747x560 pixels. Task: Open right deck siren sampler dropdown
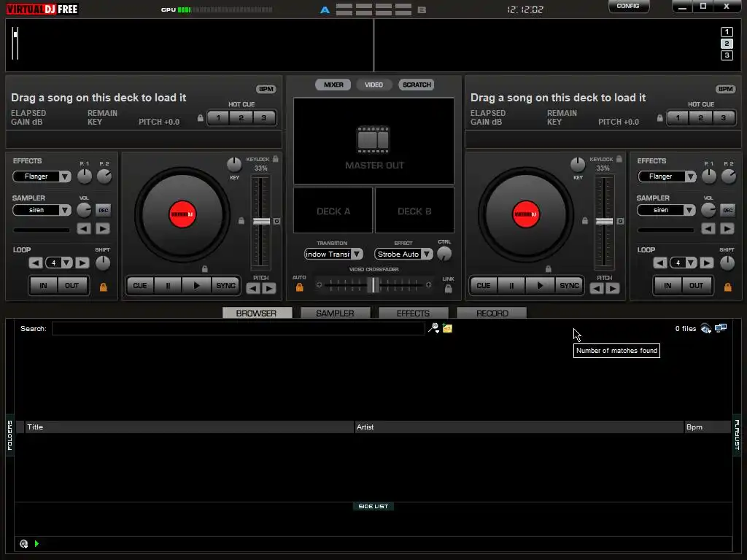(689, 210)
